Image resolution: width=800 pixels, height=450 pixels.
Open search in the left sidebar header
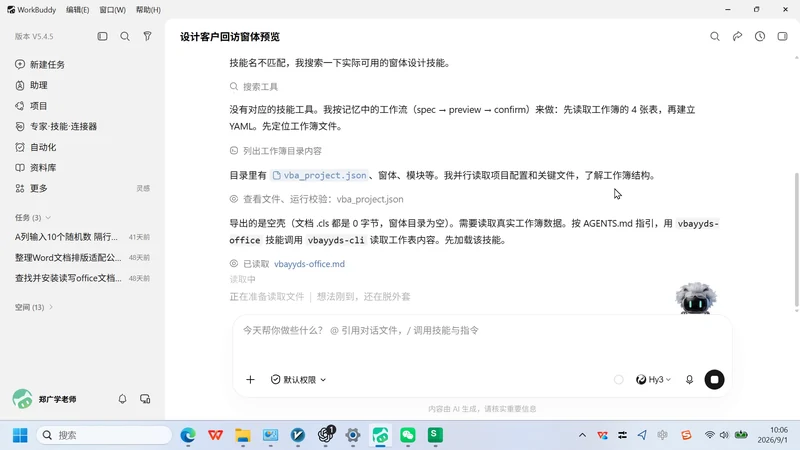click(x=125, y=36)
